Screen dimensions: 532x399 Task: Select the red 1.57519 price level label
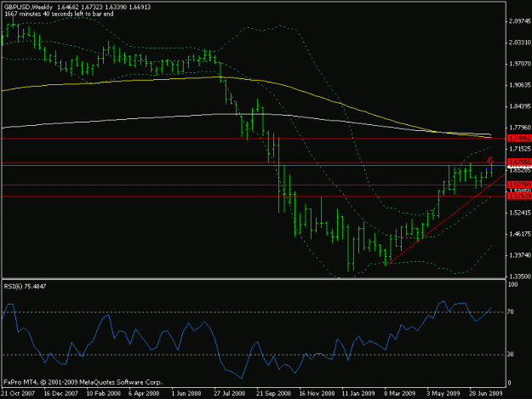click(519, 197)
